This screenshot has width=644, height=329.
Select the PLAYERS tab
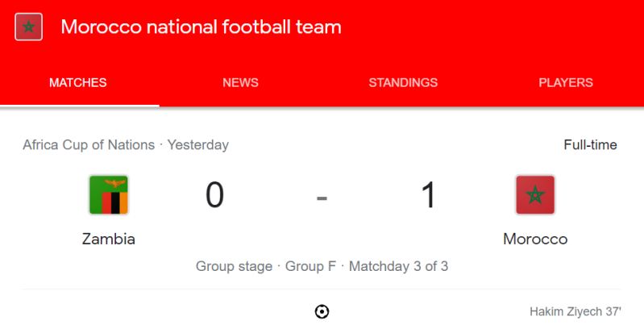[x=566, y=82]
